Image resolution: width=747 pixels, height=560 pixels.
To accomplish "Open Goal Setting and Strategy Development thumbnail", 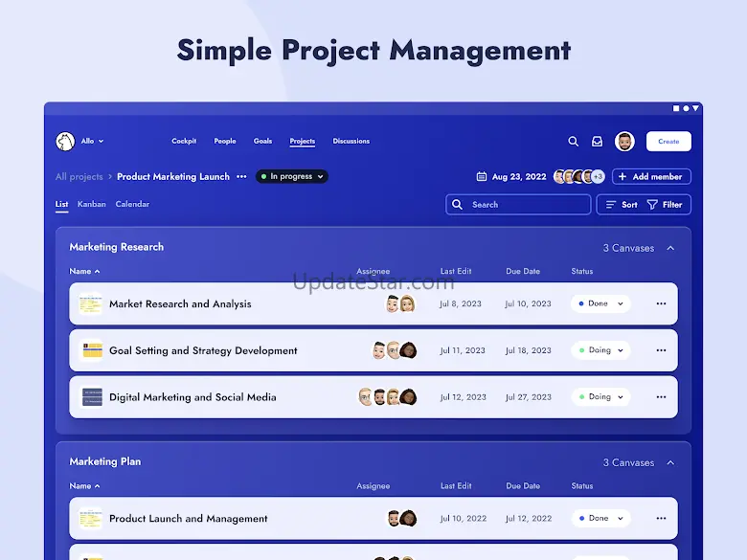I will [x=92, y=350].
